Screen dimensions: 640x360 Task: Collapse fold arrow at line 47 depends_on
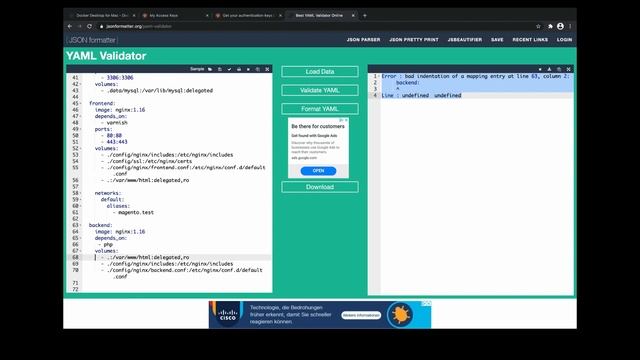(x=80, y=116)
